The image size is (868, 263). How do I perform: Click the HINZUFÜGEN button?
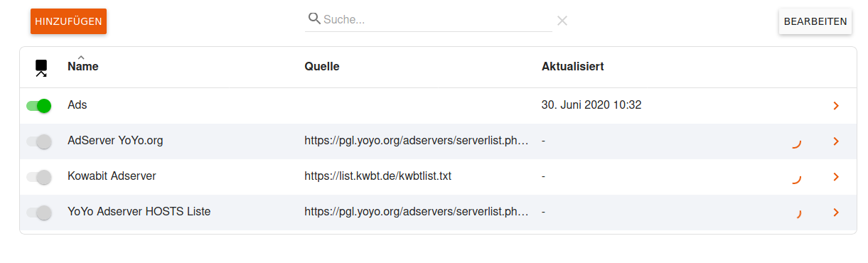coord(68,21)
